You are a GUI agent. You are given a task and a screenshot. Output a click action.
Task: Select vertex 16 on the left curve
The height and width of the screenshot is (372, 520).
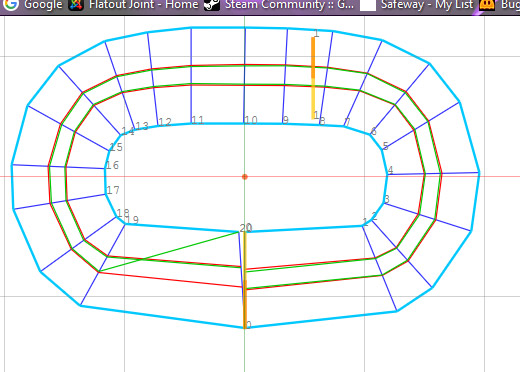(105, 169)
